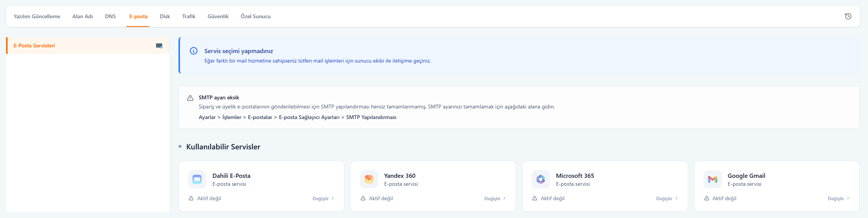Click the server icon beside E-Posta Servisleri

pos(159,45)
